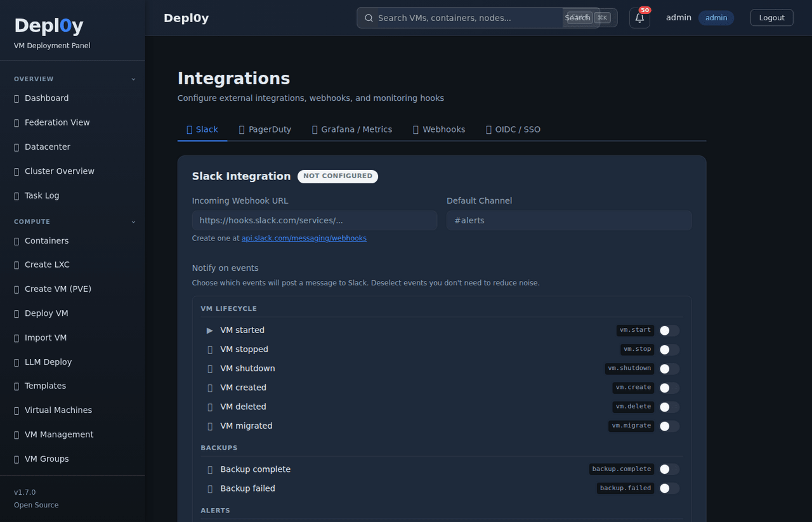
Task: Click the VM Management sidebar icon
Action: click(x=16, y=435)
